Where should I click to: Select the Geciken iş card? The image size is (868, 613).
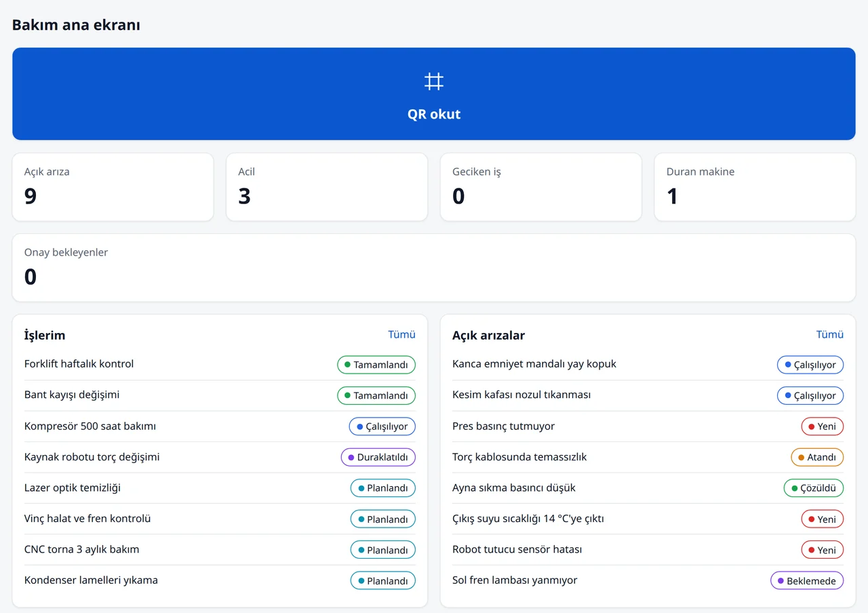coord(541,187)
